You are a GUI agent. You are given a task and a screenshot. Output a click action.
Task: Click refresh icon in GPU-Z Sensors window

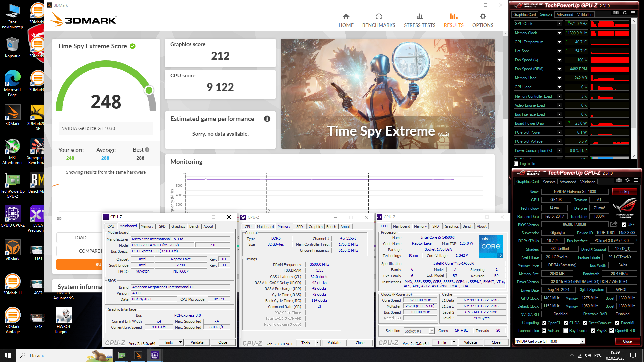coord(624,13)
